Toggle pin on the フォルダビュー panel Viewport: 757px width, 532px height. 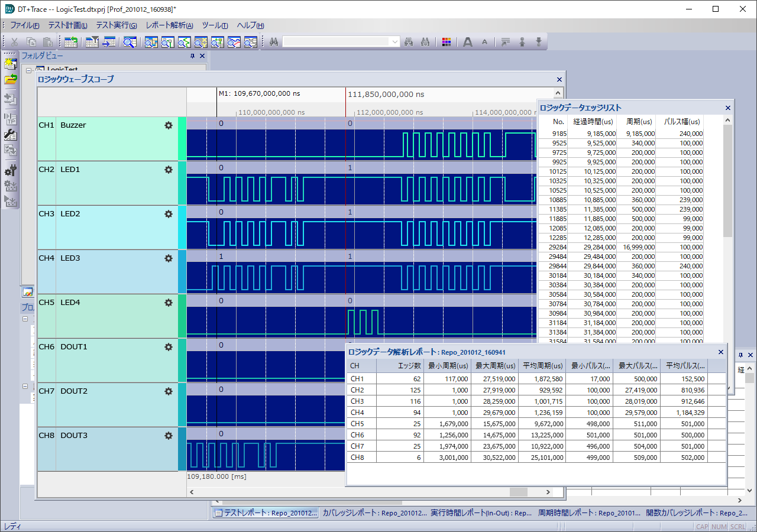pyautogui.click(x=192, y=56)
